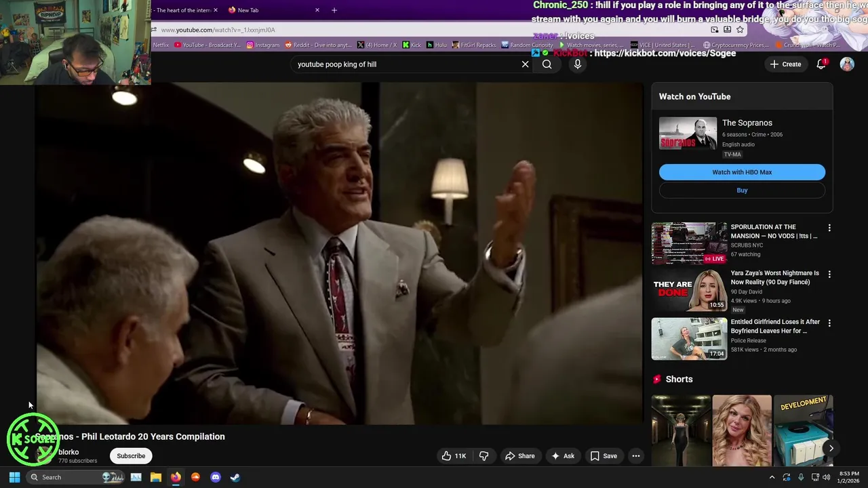Open the account avatar menu
This screenshot has height=488, width=868.
[847, 64]
